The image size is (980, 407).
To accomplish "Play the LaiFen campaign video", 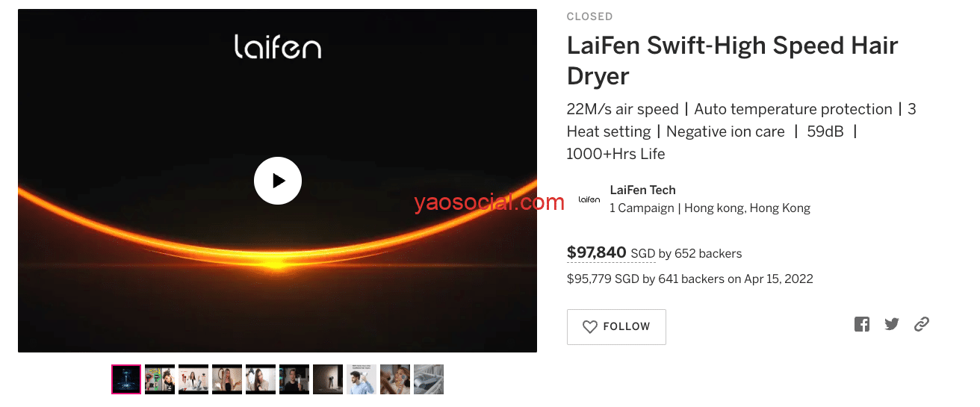I will coord(277,181).
